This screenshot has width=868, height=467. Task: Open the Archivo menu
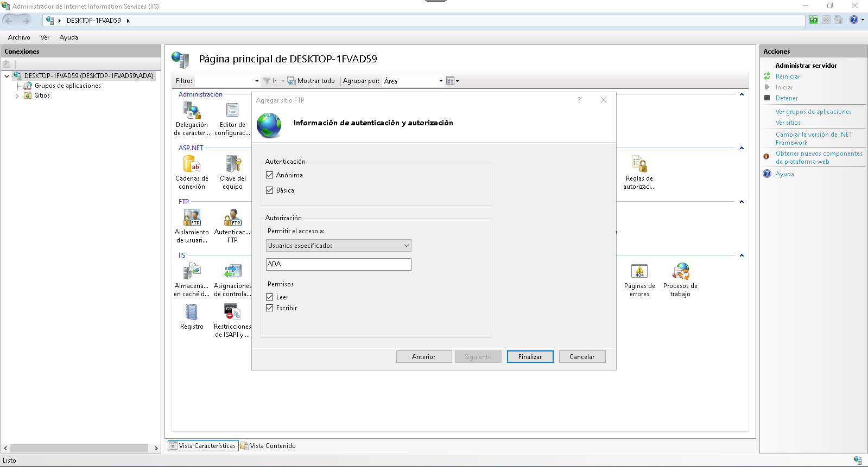pos(19,37)
